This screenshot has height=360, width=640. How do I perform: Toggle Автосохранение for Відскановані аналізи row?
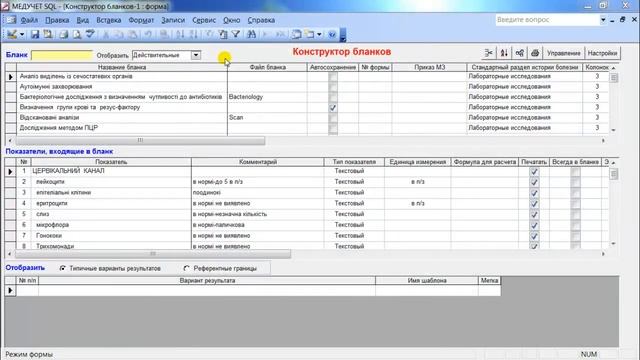point(333,118)
